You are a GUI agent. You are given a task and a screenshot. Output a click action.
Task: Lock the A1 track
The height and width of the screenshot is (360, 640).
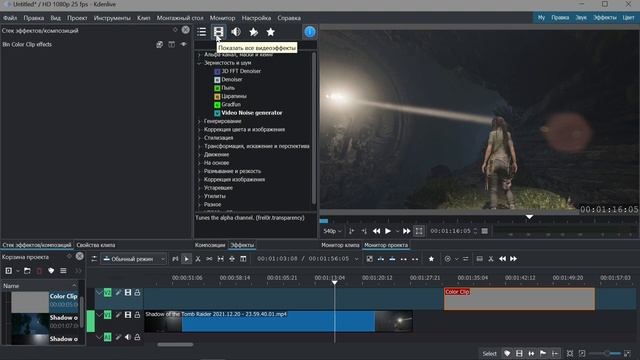[138, 337]
